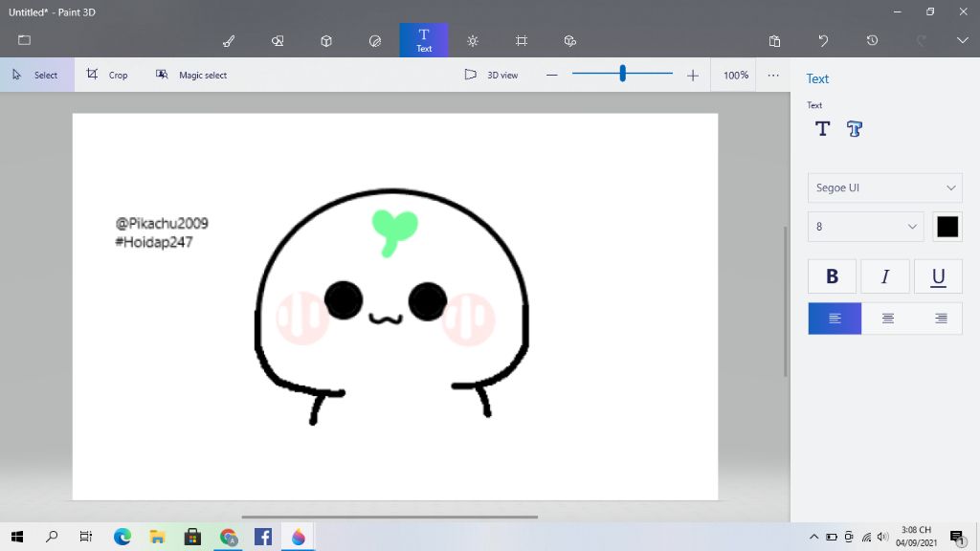Open Microsoft Store from the taskbar

tap(192, 537)
